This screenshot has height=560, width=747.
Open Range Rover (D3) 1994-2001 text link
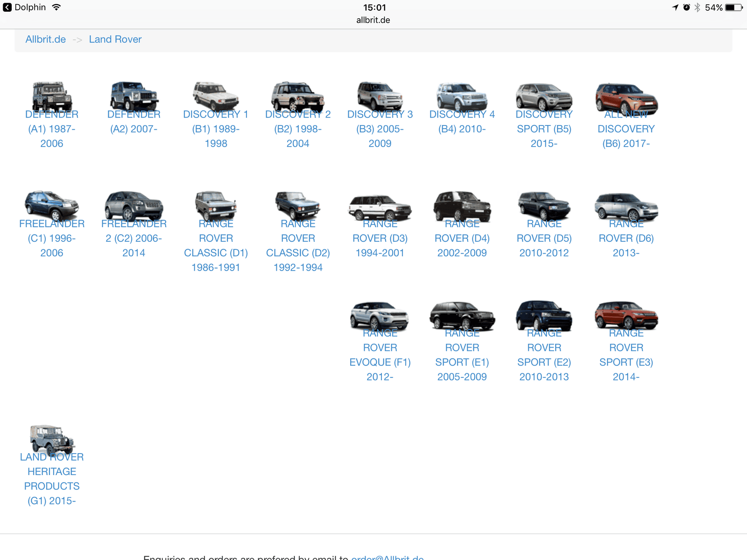point(380,238)
